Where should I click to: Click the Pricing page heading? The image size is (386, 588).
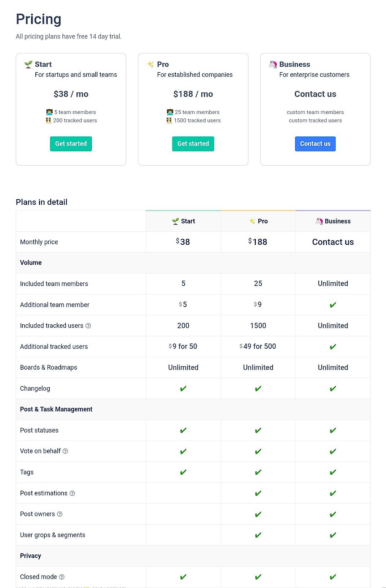[39, 19]
